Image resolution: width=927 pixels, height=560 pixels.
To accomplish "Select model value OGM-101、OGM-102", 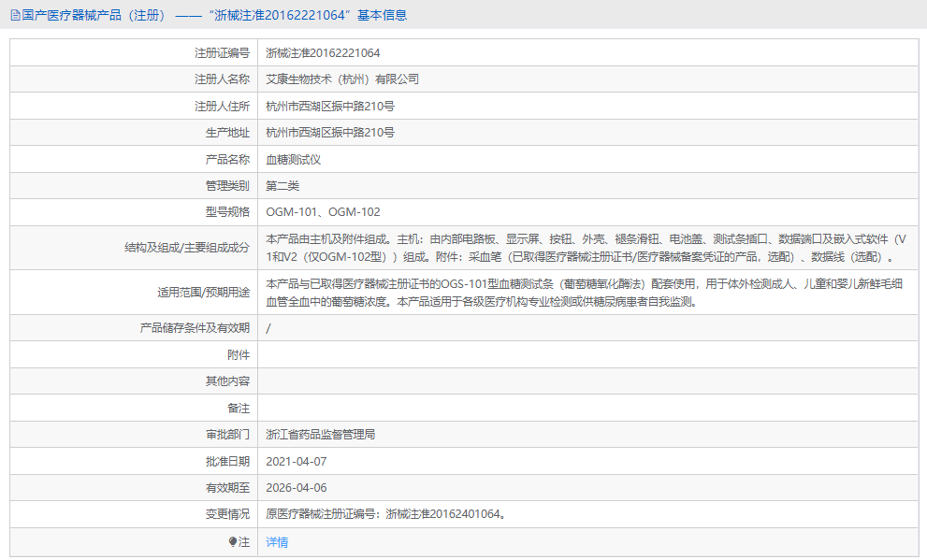I will 323,212.
